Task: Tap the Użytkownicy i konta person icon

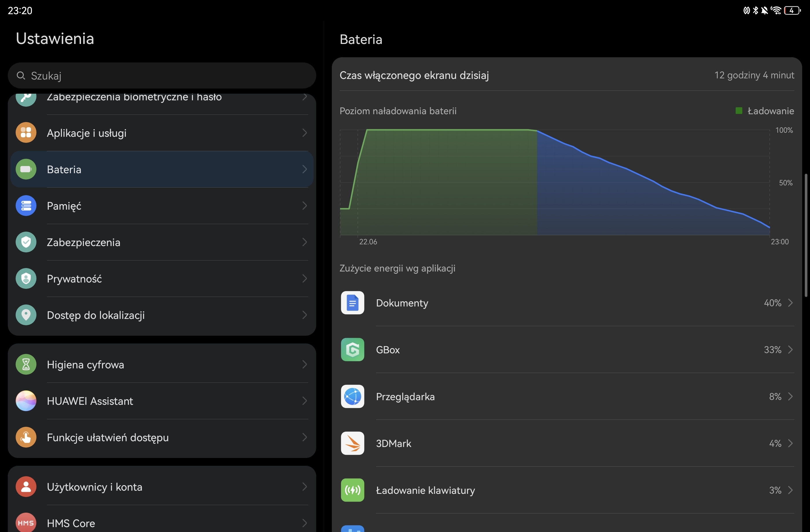Action: pos(26,486)
